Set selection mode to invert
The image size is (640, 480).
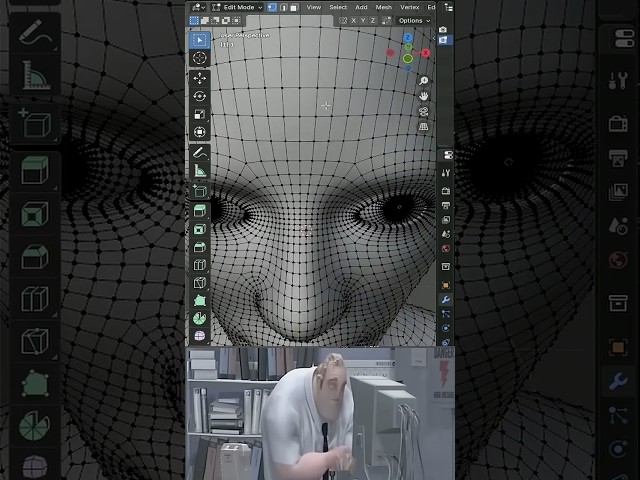226,20
